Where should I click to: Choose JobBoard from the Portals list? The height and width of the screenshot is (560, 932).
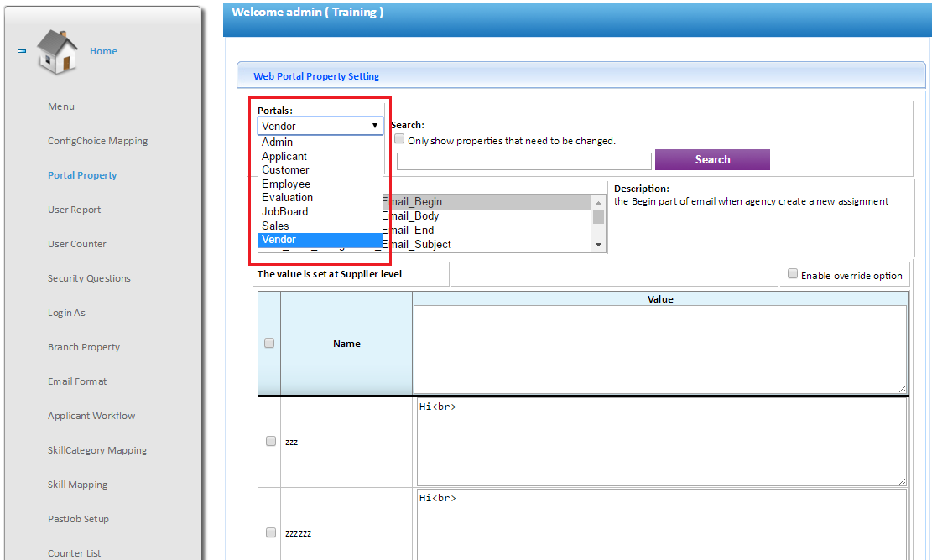[x=320, y=212]
